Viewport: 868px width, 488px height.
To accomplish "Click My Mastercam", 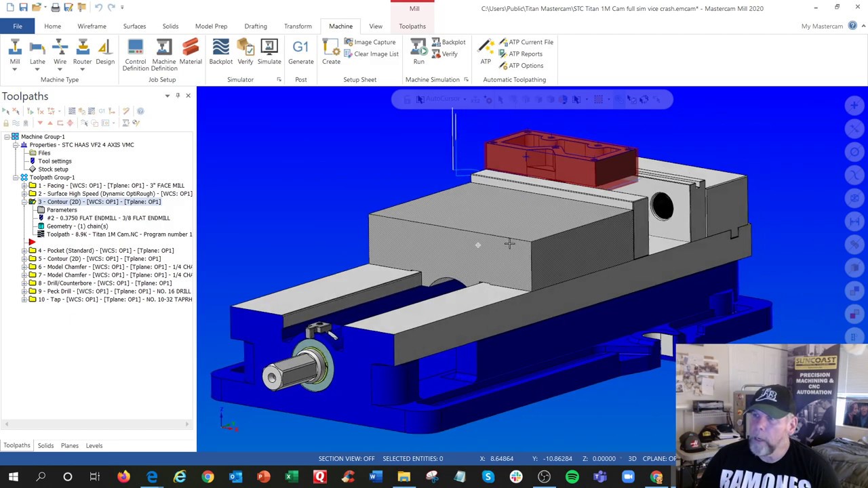I will click(822, 26).
